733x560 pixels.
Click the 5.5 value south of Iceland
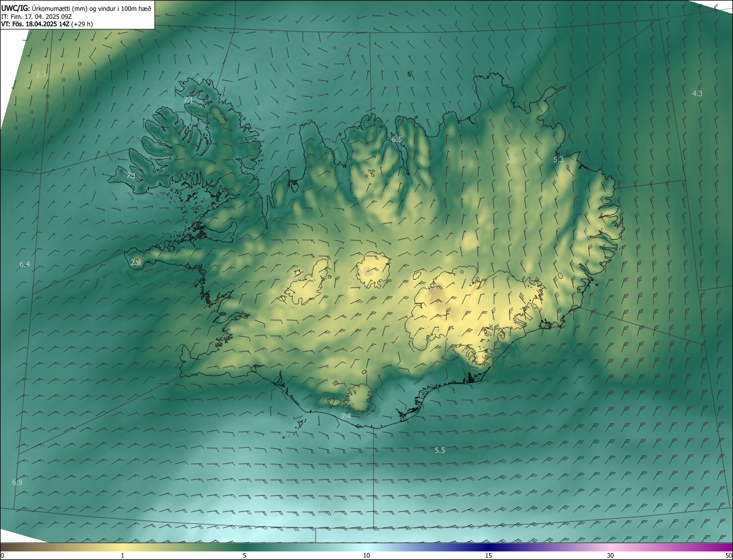tap(440, 451)
